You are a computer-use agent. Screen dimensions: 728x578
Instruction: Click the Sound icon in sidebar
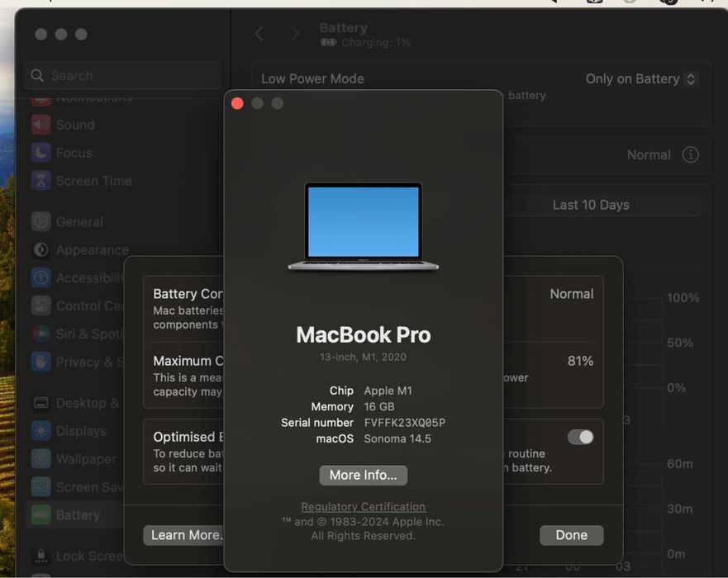pyautogui.click(x=40, y=125)
